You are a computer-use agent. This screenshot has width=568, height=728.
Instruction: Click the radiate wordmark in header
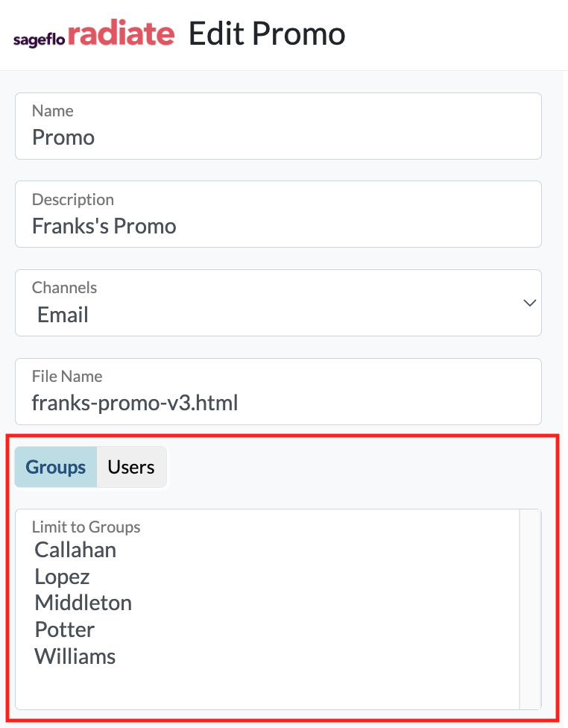click(122, 33)
